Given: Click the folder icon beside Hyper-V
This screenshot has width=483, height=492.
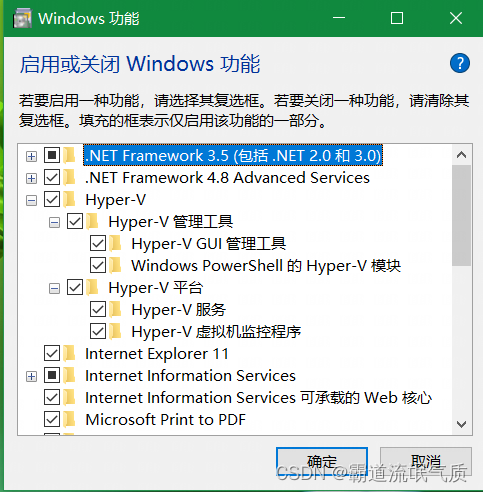Looking at the screenshot, I should (70, 199).
